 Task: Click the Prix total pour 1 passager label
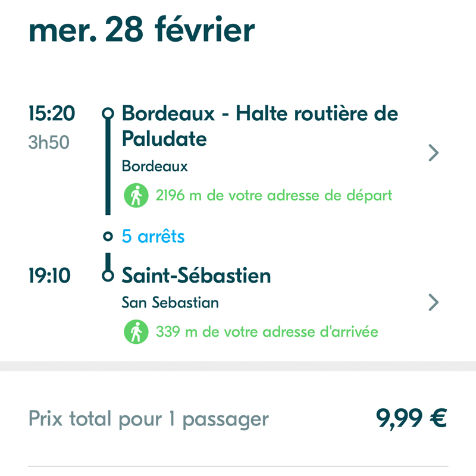(149, 419)
